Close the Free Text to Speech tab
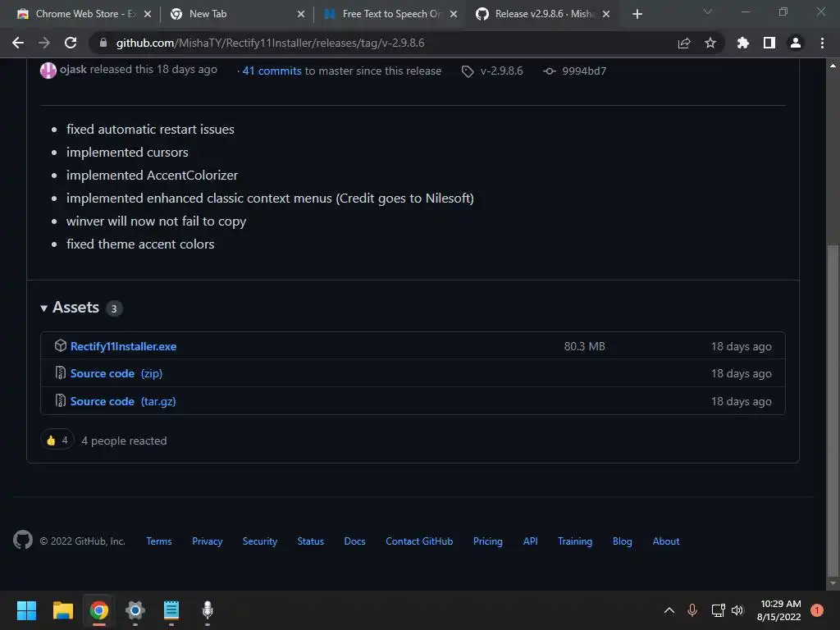 click(454, 15)
